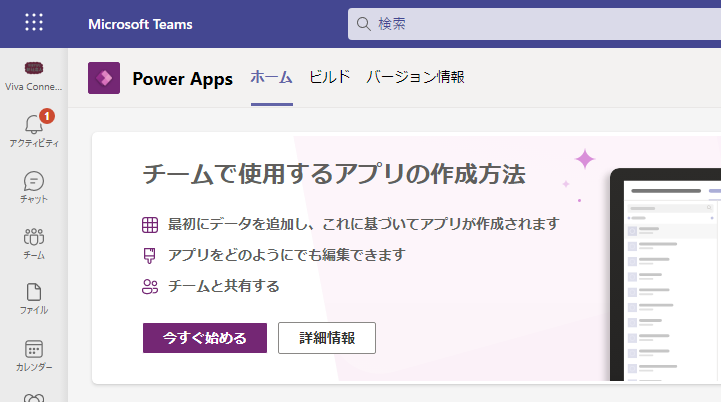721x402 pixels.
Task: Focus the 検索 search box
Action: pos(534,24)
